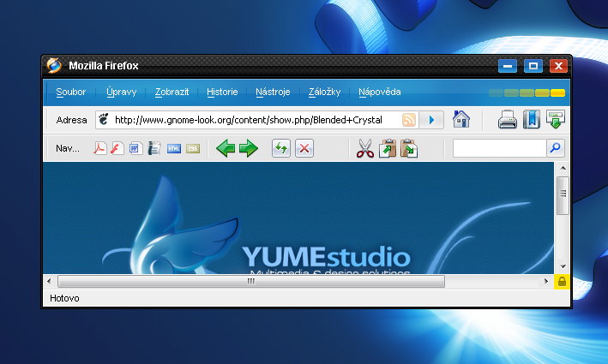This screenshot has width=608, height=364.
Task: Click the Flash bookmark icon
Action: pos(117,148)
